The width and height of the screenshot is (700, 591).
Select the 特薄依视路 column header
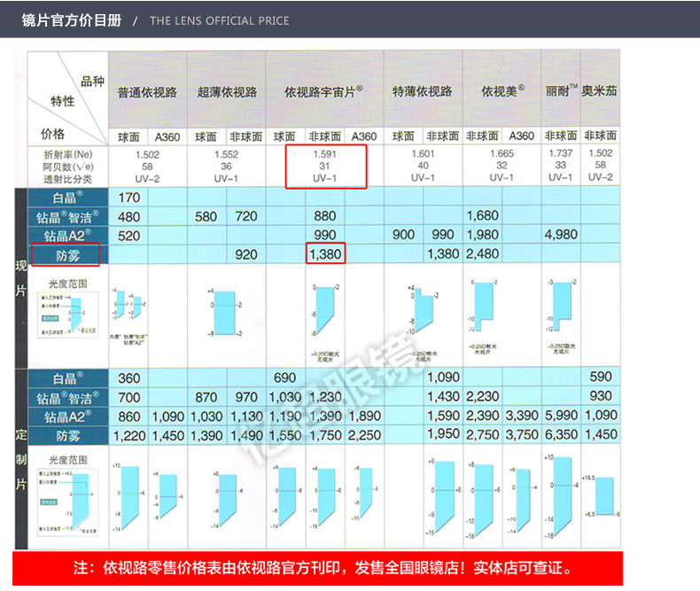click(x=422, y=91)
